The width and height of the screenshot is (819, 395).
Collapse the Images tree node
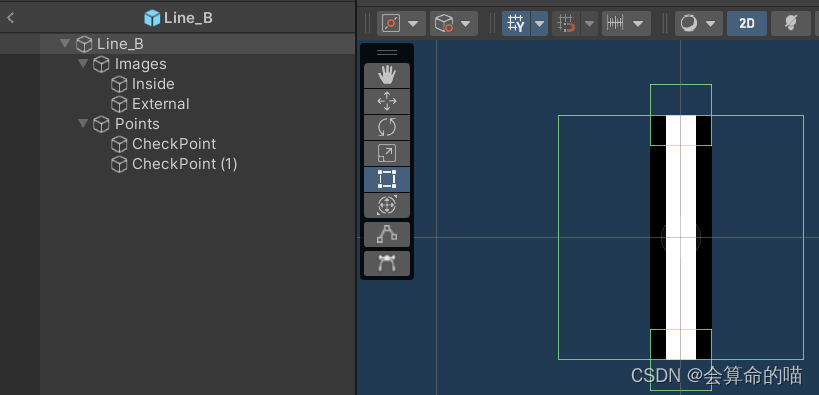83,64
